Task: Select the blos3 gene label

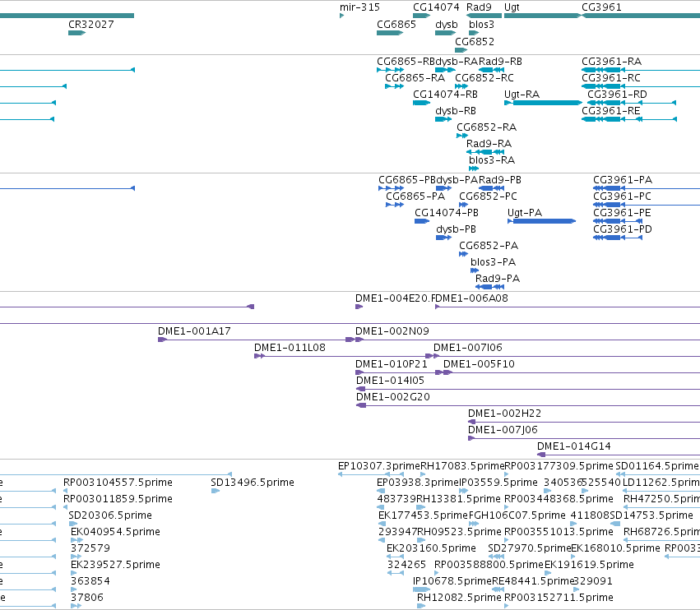Action: coord(481,24)
